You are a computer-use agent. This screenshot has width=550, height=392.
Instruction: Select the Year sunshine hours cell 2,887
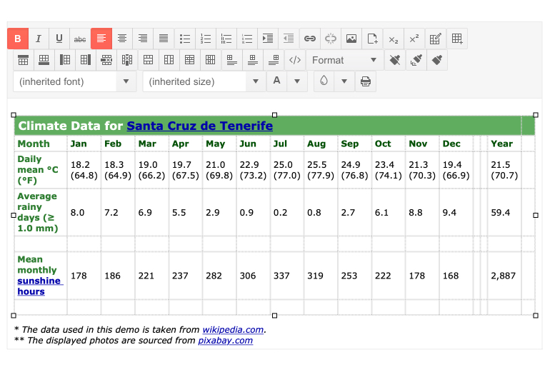click(x=504, y=276)
